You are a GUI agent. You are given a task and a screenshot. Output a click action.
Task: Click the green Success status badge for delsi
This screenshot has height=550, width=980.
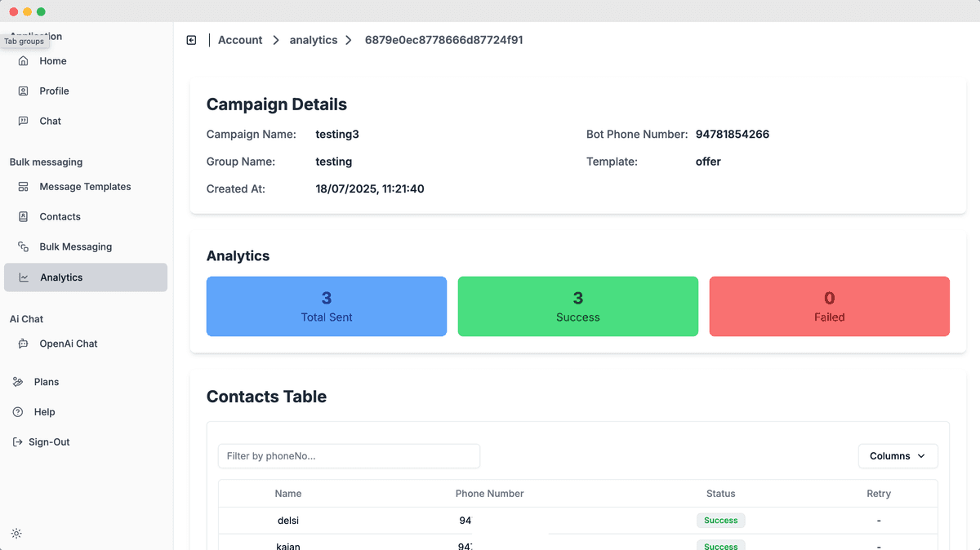[720, 520]
